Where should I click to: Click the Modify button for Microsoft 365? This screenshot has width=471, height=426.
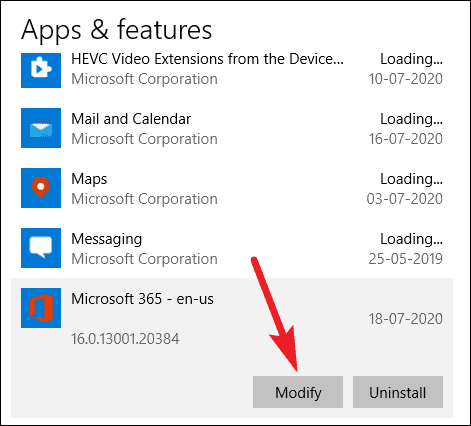298,392
